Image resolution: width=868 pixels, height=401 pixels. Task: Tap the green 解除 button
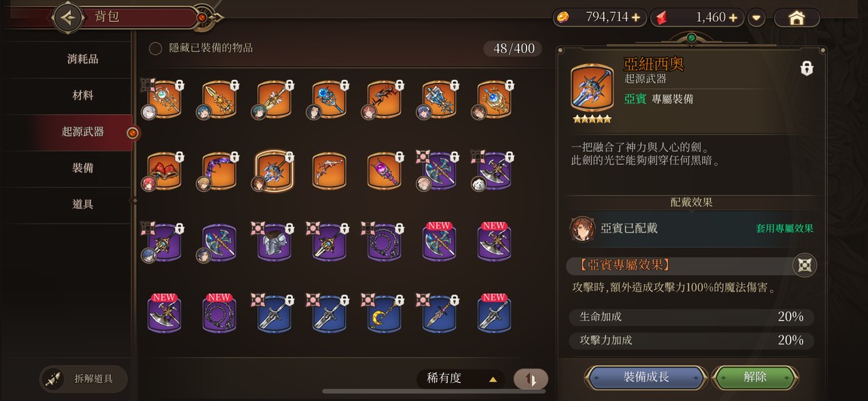pyautogui.click(x=755, y=377)
